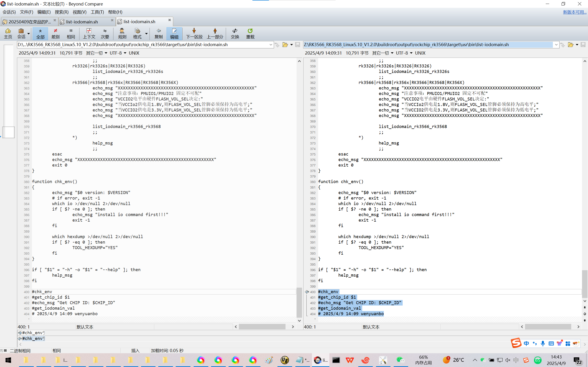The width and height of the screenshot is (588, 367).
Task: Toggle 相同 show same filter
Action: (71, 33)
